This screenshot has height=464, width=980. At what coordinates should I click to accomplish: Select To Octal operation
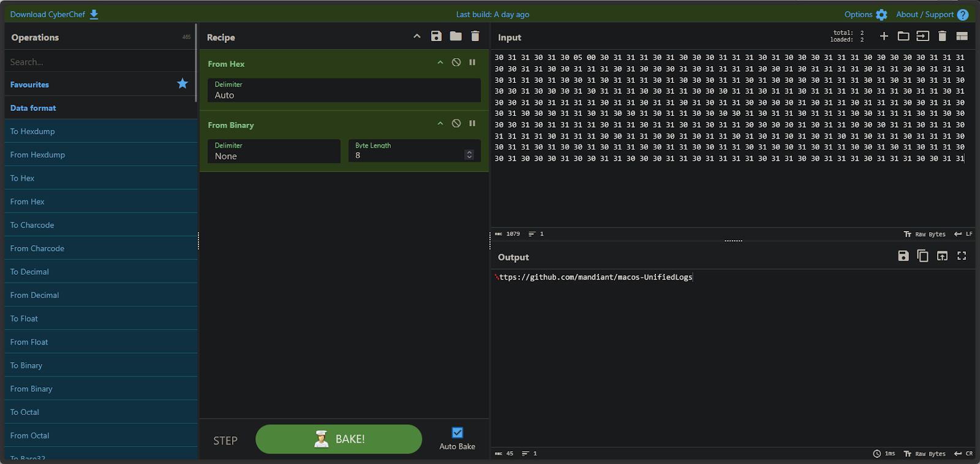pos(101,412)
